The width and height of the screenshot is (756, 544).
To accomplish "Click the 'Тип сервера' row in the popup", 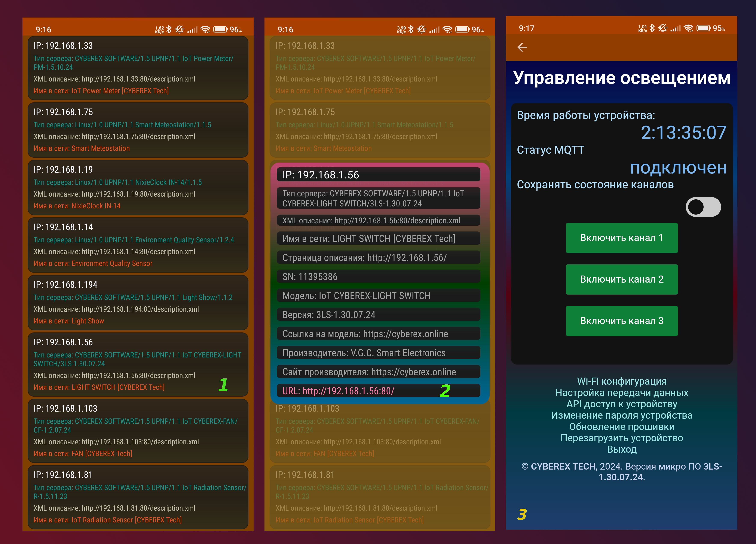I will pyautogui.click(x=378, y=198).
